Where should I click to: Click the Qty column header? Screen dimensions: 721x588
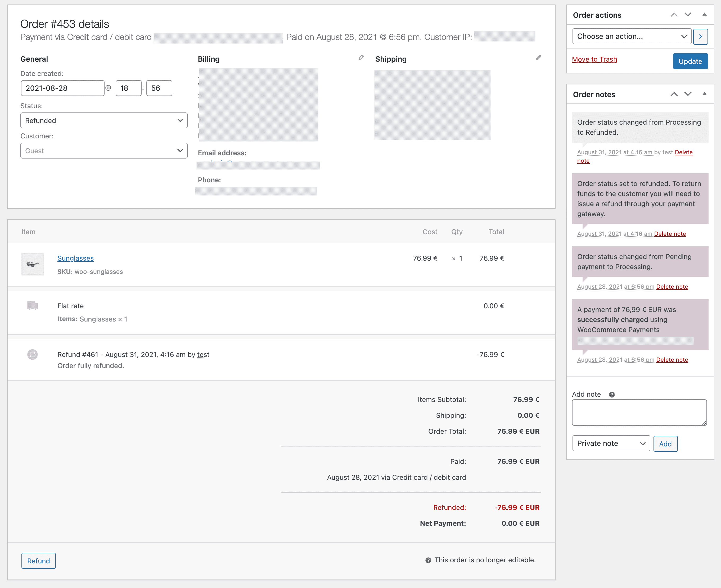coord(457,232)
